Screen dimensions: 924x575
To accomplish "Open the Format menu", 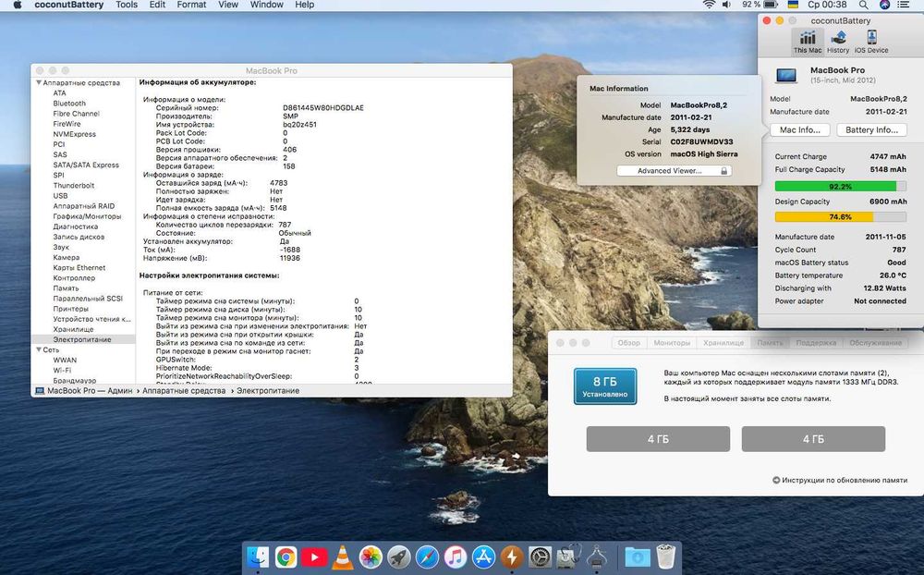I will click(x=191, y=5).
